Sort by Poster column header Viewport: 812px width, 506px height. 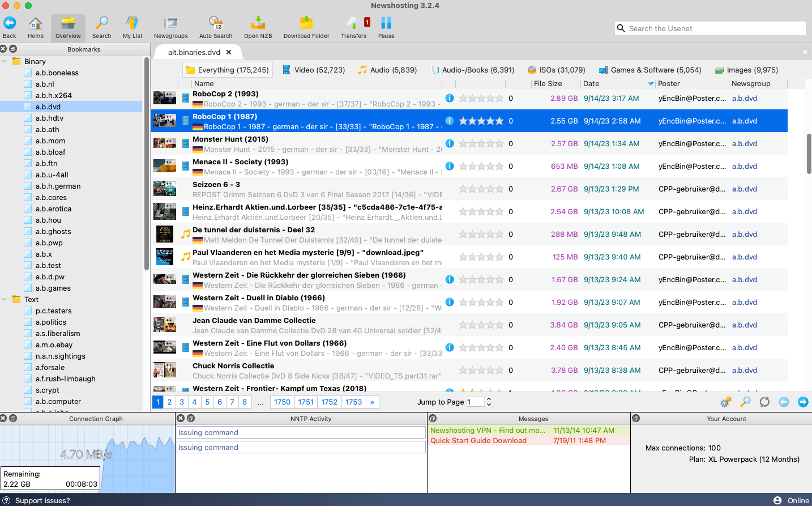tap(692, 83)
